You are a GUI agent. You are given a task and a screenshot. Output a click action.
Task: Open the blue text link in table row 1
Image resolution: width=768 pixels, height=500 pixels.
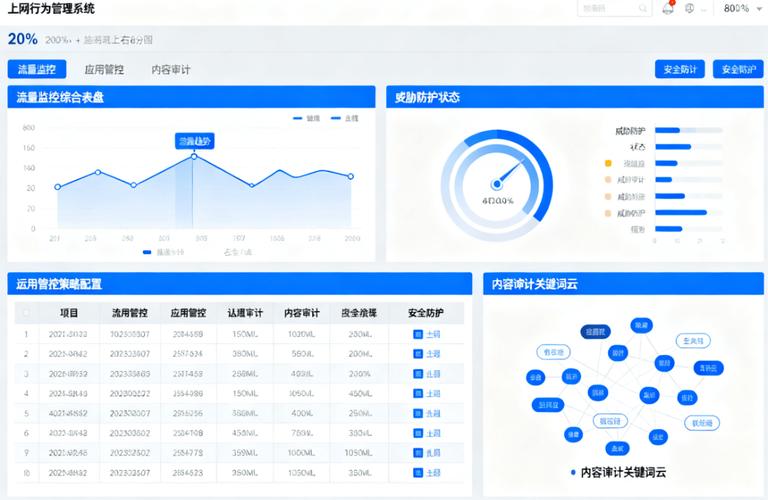[433, 334]
